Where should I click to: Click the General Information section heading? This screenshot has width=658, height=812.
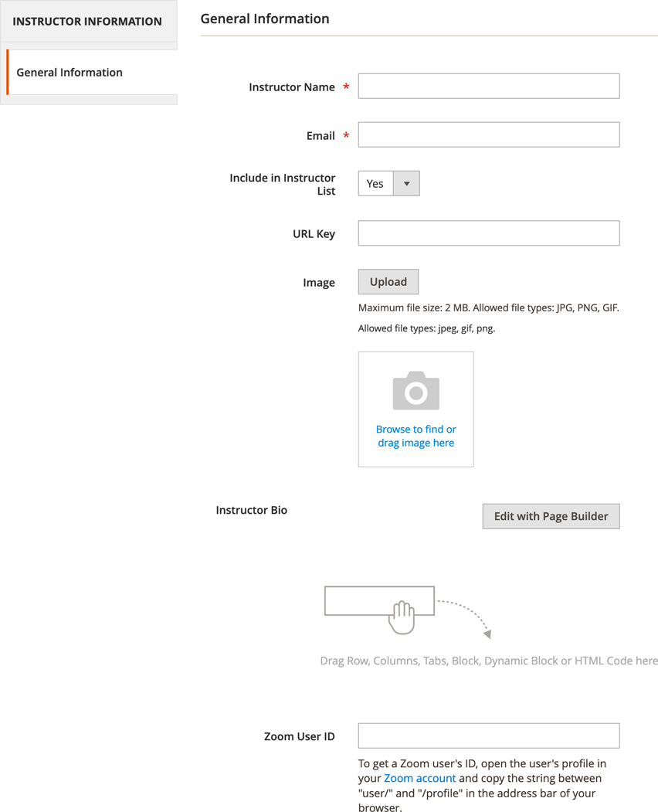point(265,19)
